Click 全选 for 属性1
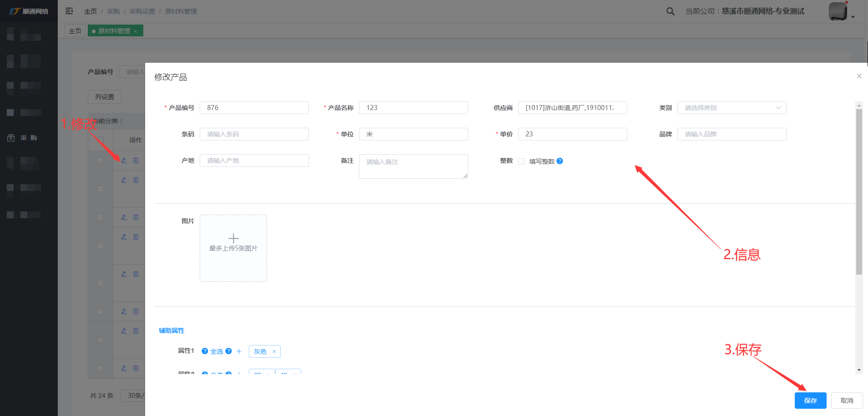 pos(217,351)
